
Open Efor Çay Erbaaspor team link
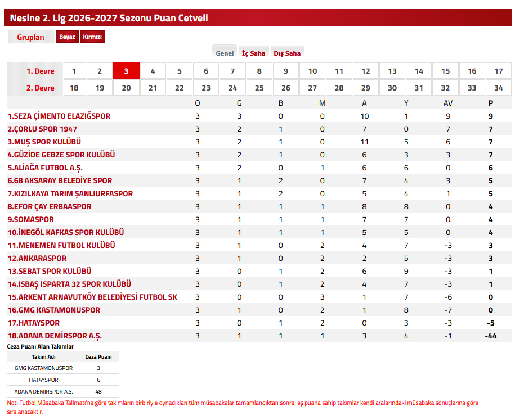pos(50,206)
